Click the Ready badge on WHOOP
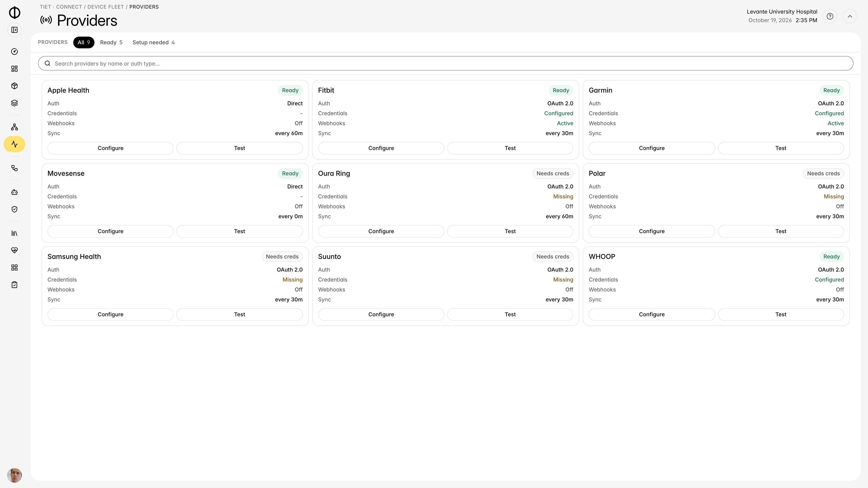 (x=831, y=257)
